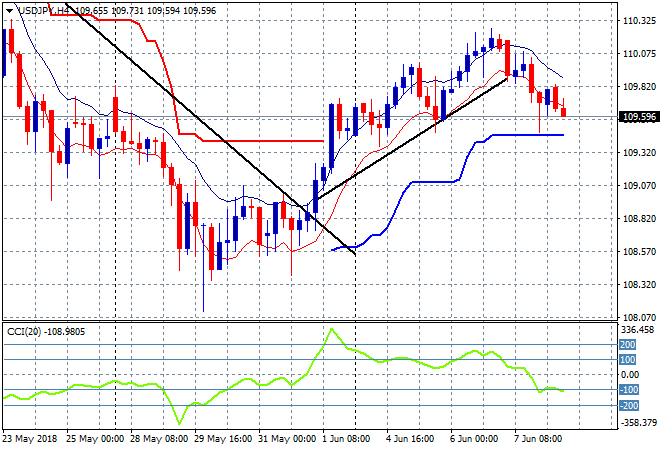
Task: Click the low price value 109.594
Action: [x=163, y=11]
